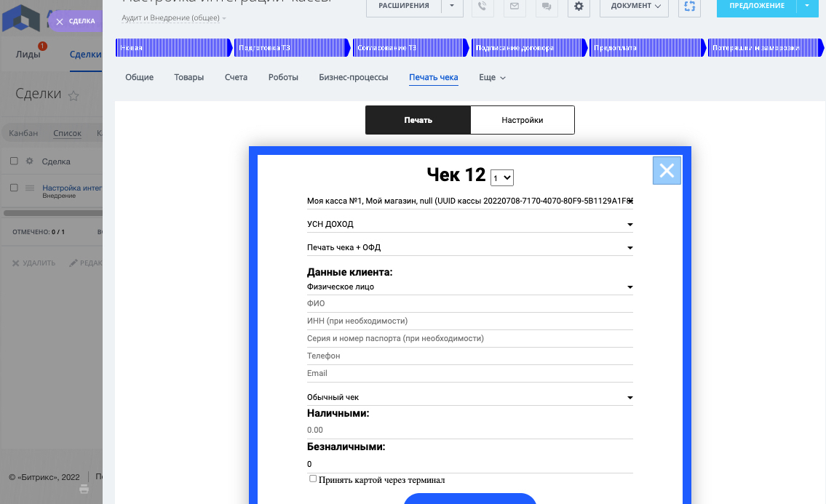Open the chat bubbles icon button
The width and height of the screenshot is (826, 504).
coord(547,7)
